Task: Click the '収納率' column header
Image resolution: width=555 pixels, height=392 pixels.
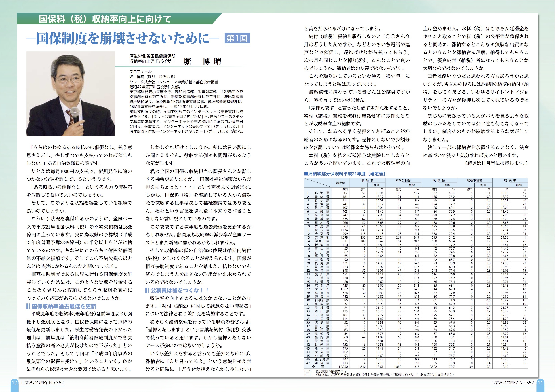Action: pyautogui.click(x=510, y=180)
